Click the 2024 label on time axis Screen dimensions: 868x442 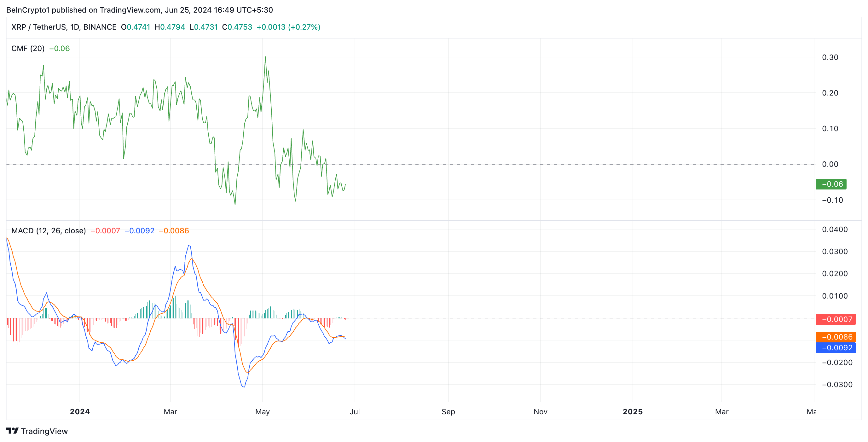pyautogui.click(x=80, y=412)
